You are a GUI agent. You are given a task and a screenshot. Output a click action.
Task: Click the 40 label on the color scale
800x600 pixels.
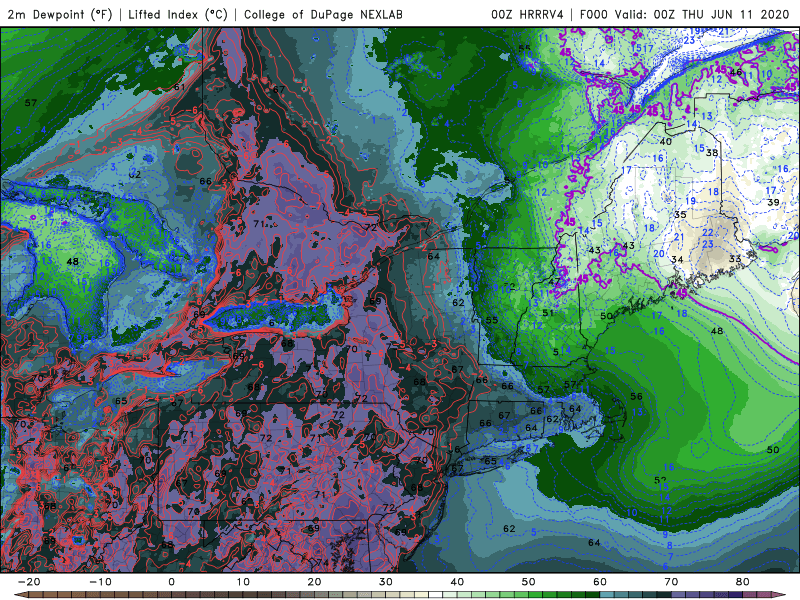457,582
